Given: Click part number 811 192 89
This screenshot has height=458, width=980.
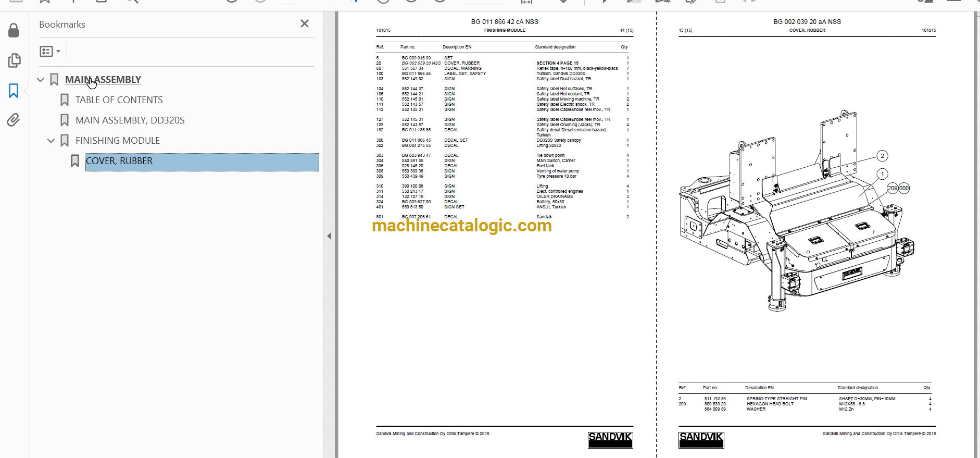Looking at the screenshot, I should coord(715,399).
